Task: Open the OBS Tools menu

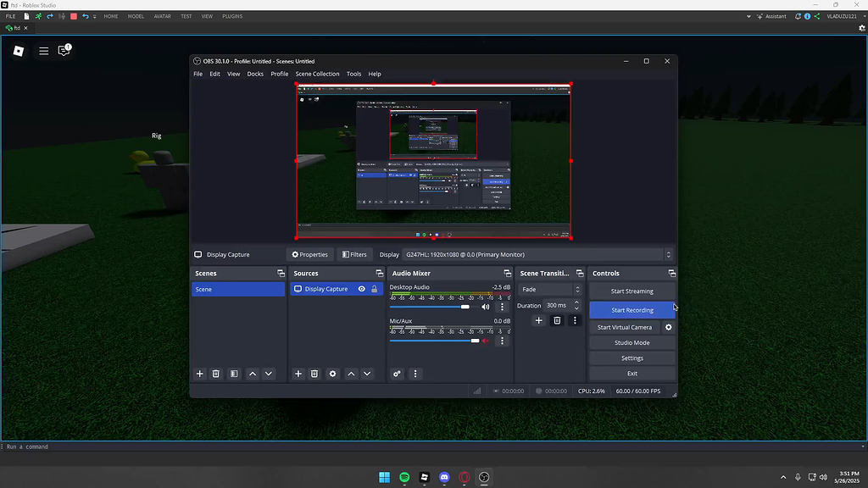Action: tap(353, 74)
